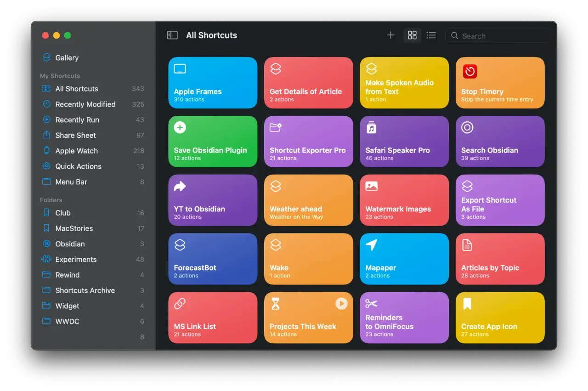Open the Obsidian folder
Viewport: 588px width, 391px height.
[x=93, y=244]
